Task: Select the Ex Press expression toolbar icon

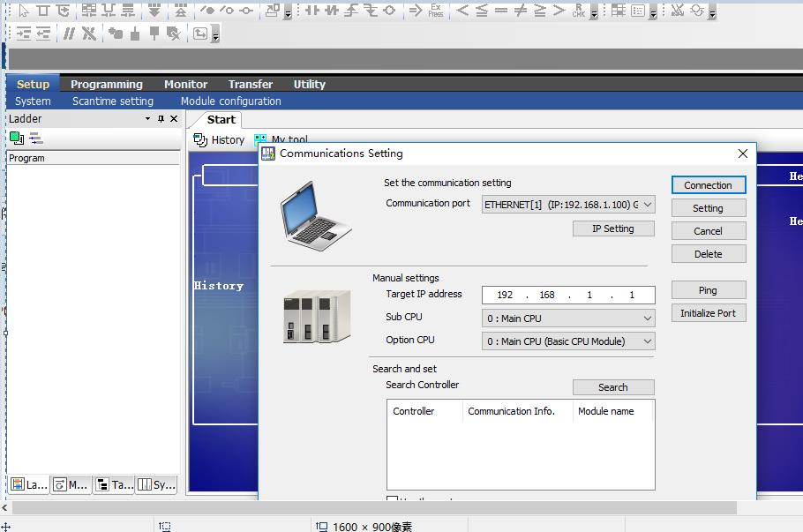Action: pos(436,11)
